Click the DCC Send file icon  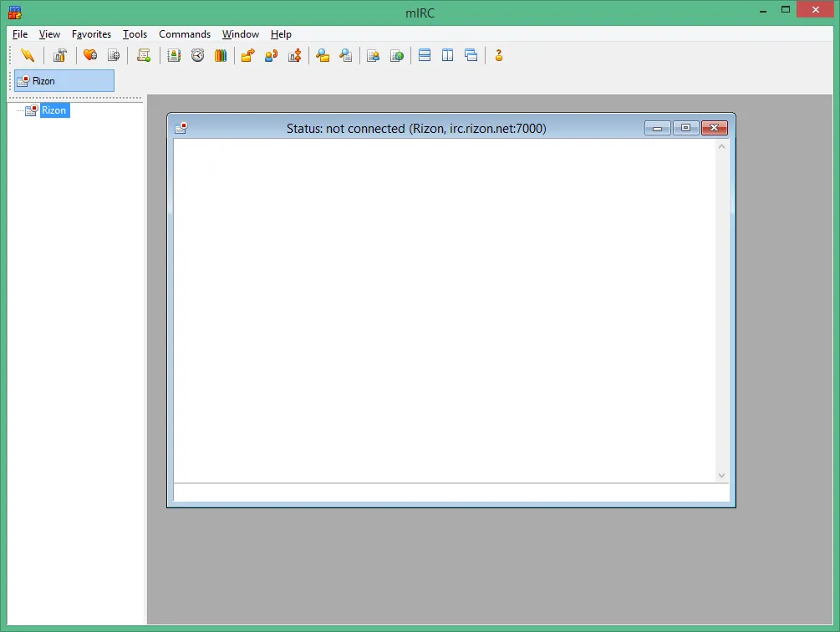point(247,55)
